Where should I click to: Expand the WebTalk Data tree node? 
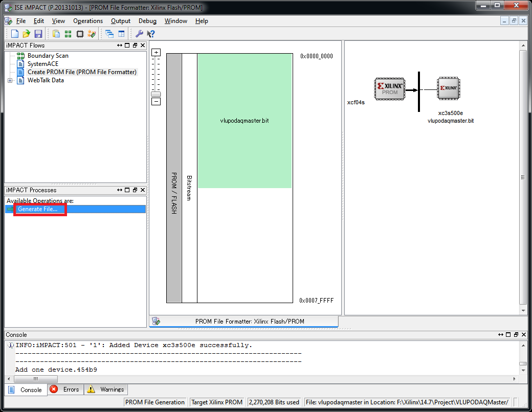(x=10, y=80)
